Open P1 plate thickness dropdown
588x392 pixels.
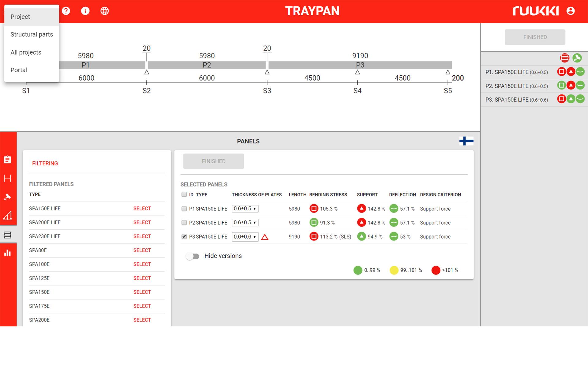pyautogui.click(x=245, y=209)
